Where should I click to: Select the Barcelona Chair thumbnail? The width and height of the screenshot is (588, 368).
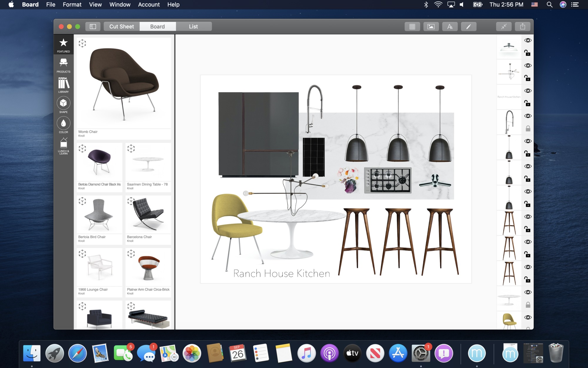pos(148,214)
